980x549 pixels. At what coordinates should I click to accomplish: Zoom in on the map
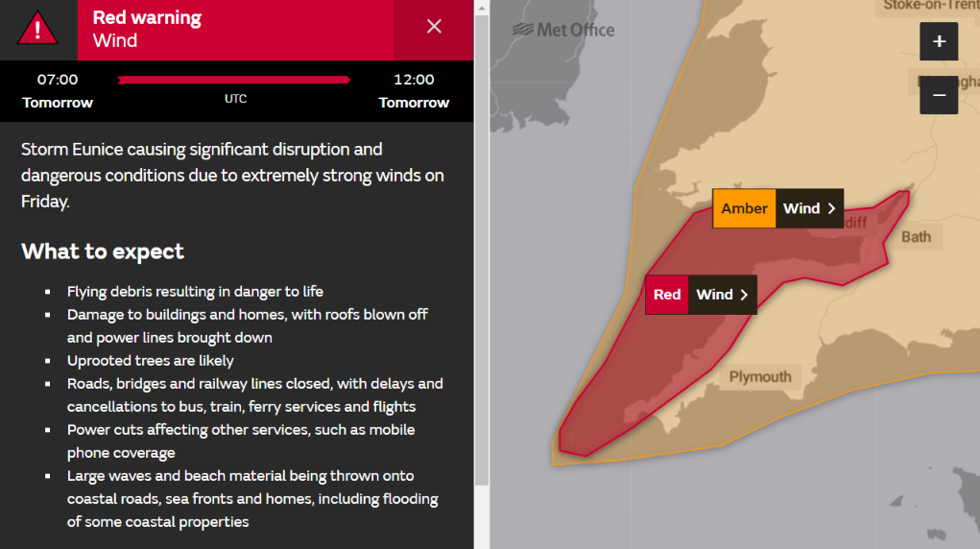click(x=939, y=41)
